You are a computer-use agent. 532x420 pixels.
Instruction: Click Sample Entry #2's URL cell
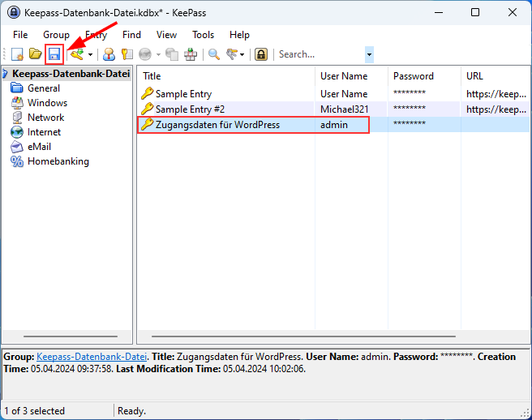[x=496, y=109]
